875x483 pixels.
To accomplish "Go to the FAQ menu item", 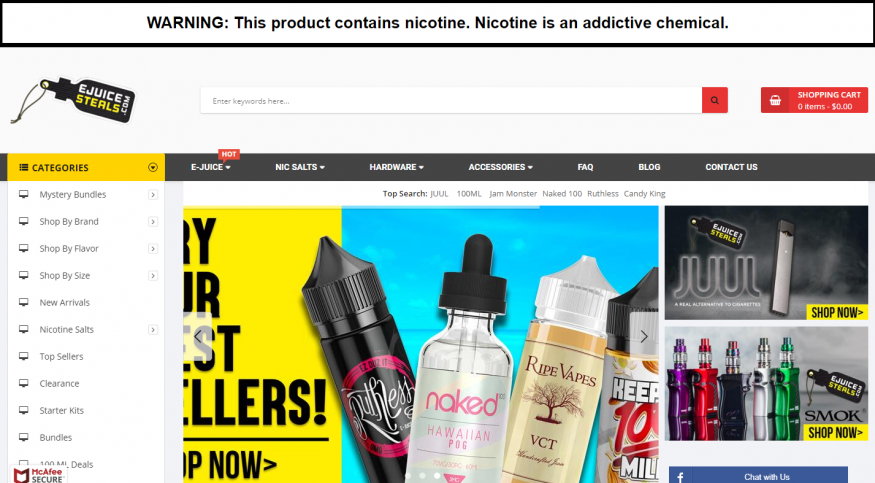I will pyautogui.click(x=585, y=167).
